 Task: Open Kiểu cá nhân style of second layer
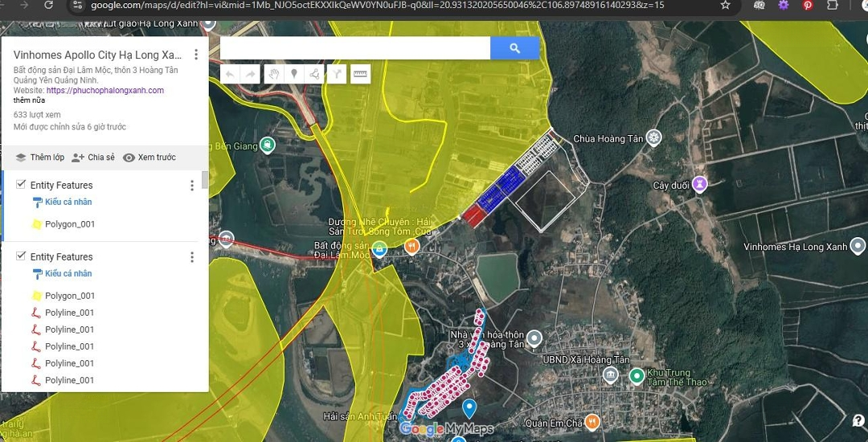tap(62, 273)
